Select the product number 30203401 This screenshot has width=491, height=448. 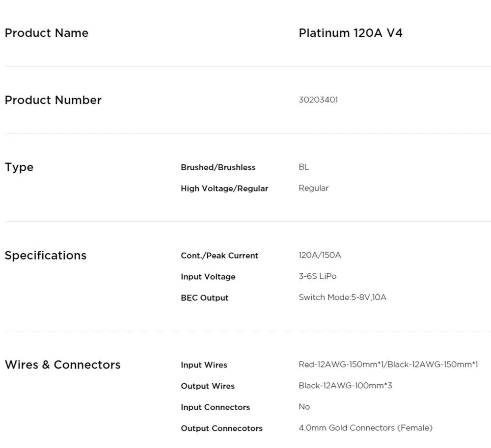pyautogui.click(x=318, y=100)
